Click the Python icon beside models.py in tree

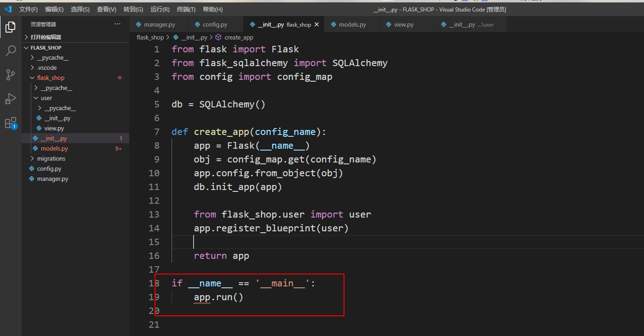(x=35, y=148)
